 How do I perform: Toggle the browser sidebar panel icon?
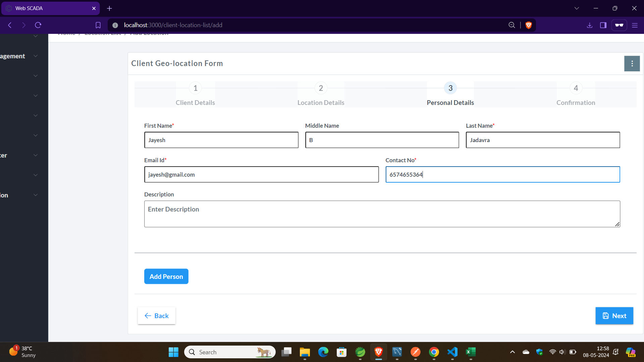[x=603, y=25]
